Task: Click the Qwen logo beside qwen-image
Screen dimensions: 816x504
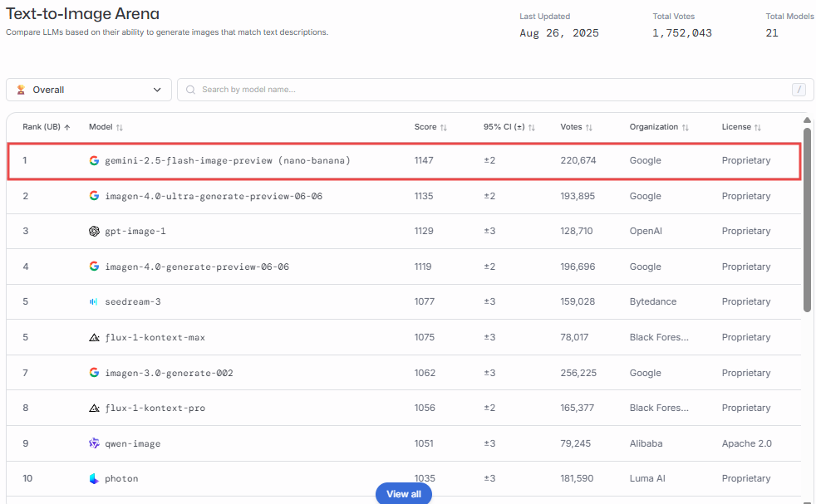Action: click(94, 443)
